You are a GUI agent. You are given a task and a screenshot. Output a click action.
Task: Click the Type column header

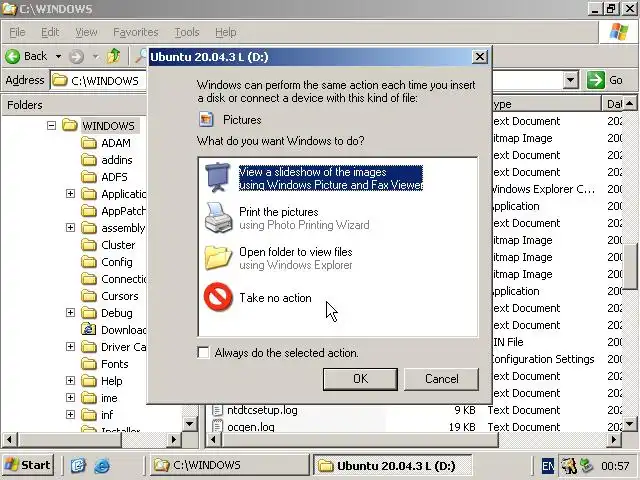tap(546, 104)
